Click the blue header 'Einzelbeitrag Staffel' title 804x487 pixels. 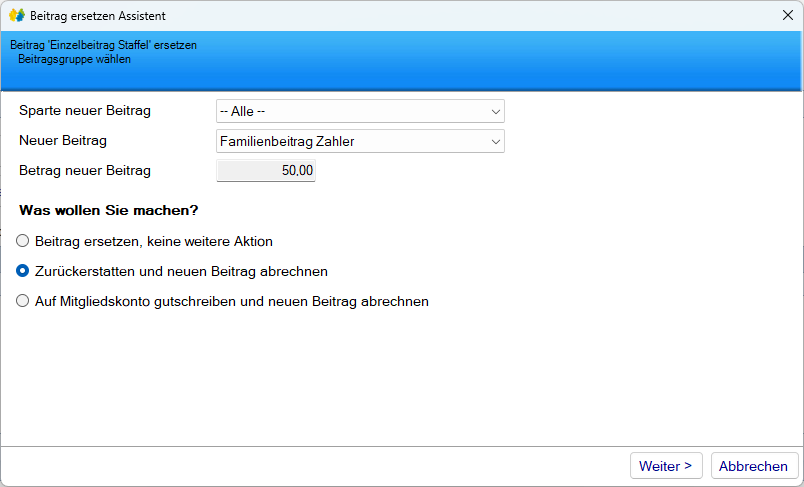pyautogui.click(x=103, y=45)
